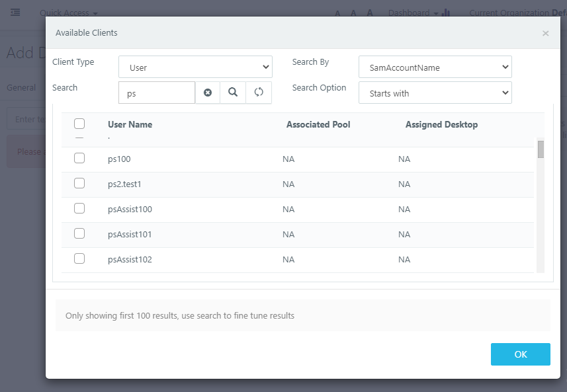Sort by the User Name column header
Image resolution: width=567 pixels, height=392 pixels.
[x=130, y=125]
